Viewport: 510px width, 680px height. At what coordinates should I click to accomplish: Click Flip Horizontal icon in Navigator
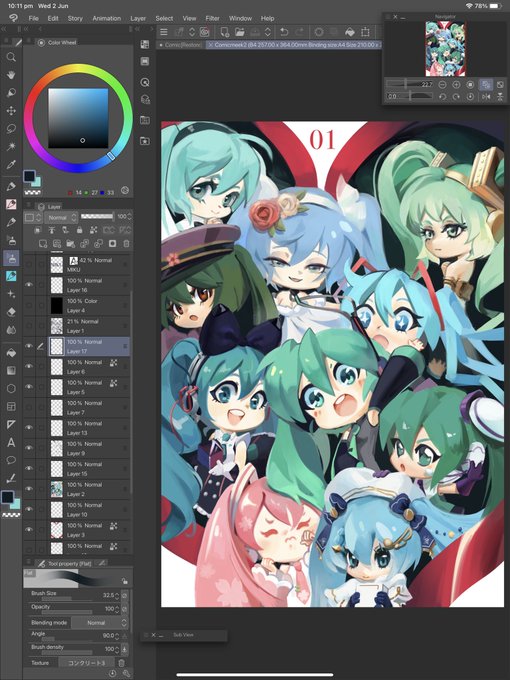[486, 97]
